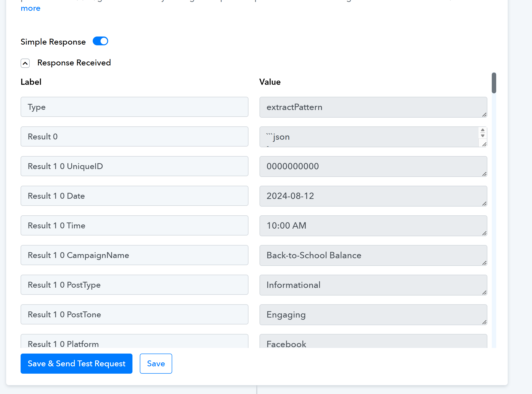532x394 pixels.
Task: Click the extractPattern value field
Action: (373, 107)
